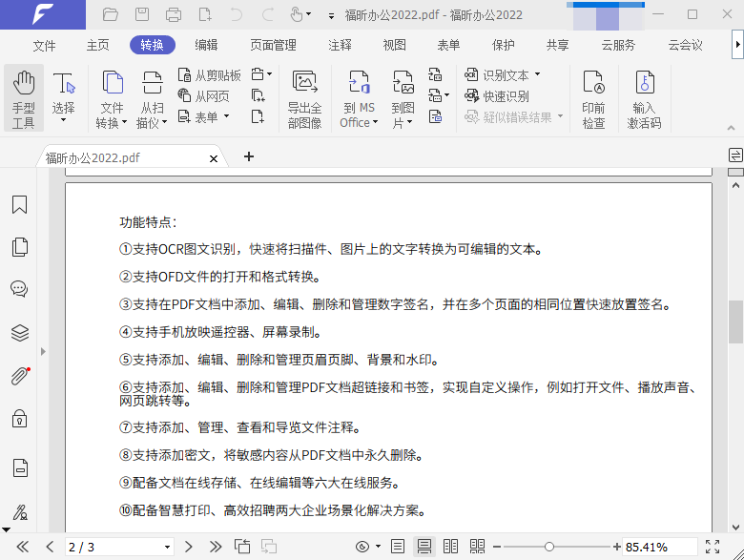
Task: Open the Bookmarks panel in sidebar
Action: [19, 205]
